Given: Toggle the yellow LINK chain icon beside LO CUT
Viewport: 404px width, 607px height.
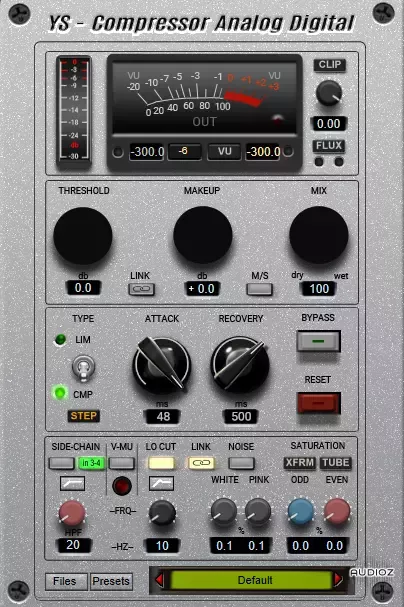Looking at the screenshot, I should 201,463.
